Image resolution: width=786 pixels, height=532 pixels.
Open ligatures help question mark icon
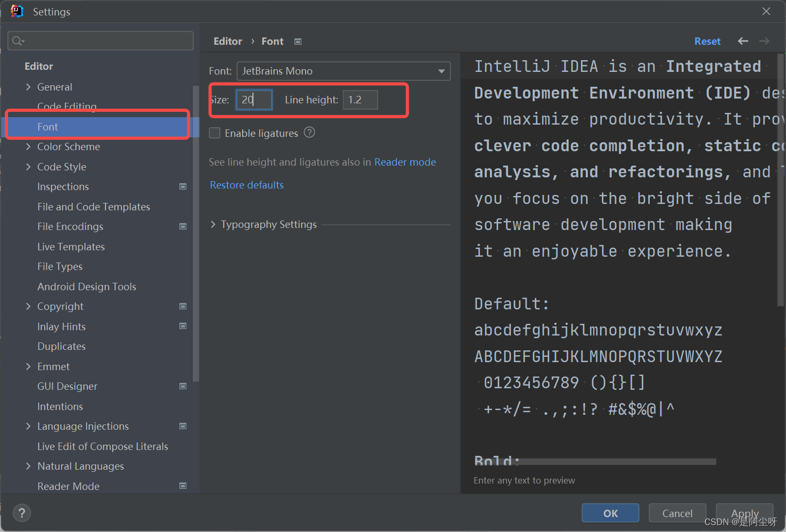309,133
